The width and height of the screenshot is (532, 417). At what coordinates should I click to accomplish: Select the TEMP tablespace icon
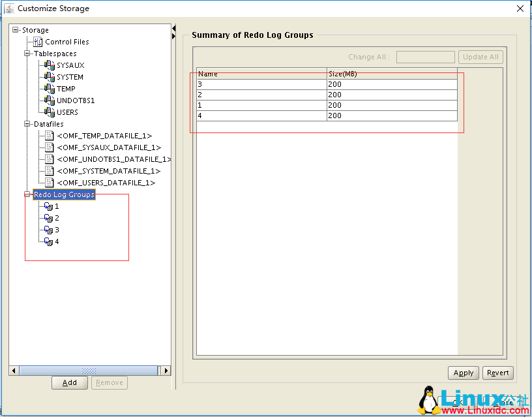coord(48,88)
